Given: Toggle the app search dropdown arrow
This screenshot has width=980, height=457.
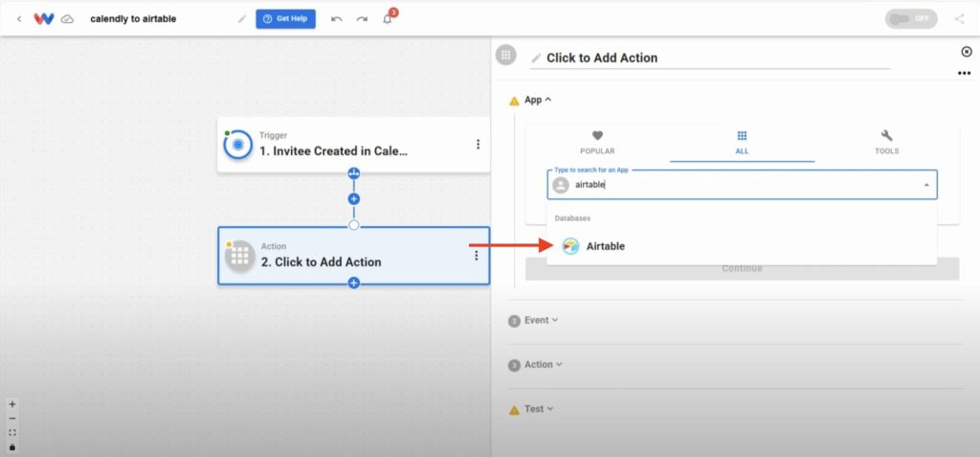Looking at the screenshot, I should [926, 185].
